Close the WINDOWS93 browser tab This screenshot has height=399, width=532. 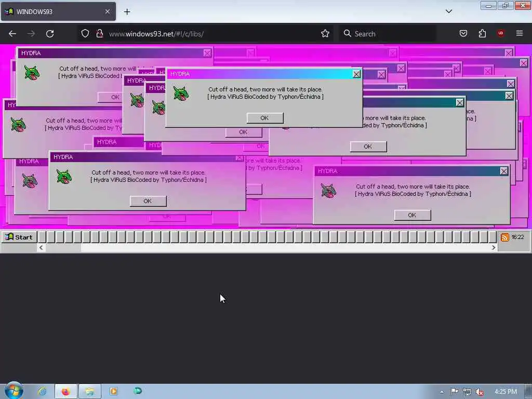107,11
